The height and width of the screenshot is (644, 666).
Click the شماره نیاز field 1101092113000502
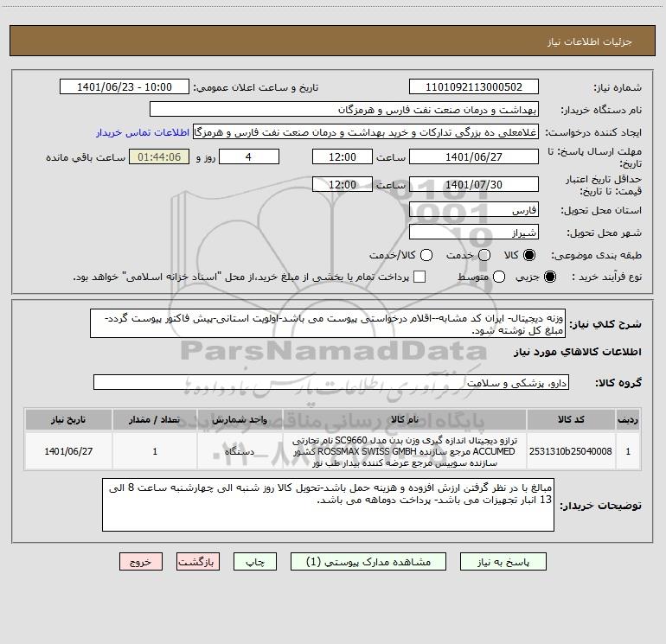click(x=474, y=87)
